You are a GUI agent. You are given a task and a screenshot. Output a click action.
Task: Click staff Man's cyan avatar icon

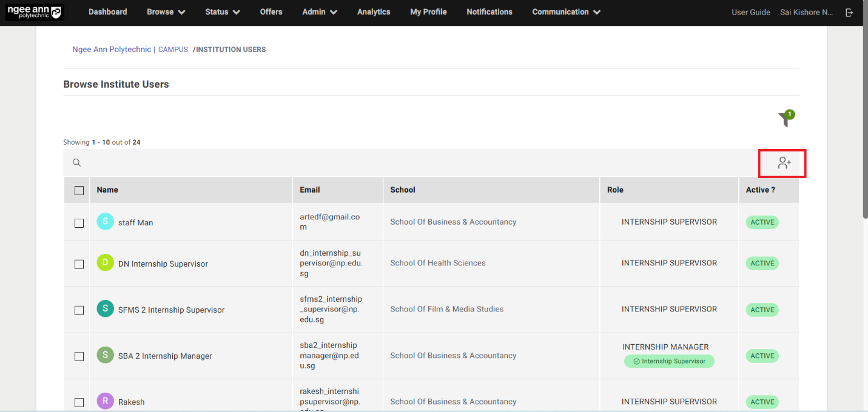(105, 222)
